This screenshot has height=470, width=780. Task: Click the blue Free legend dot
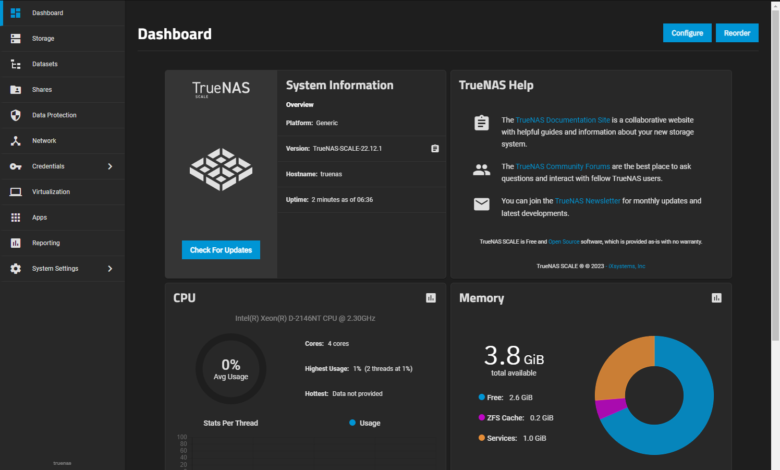click(x=482, y=397)
